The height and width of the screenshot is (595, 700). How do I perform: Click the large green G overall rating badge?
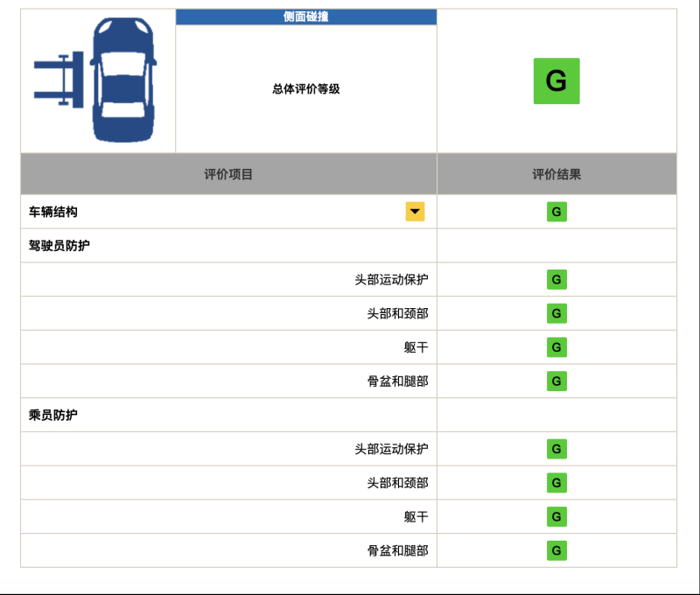(x=556, y=80)
